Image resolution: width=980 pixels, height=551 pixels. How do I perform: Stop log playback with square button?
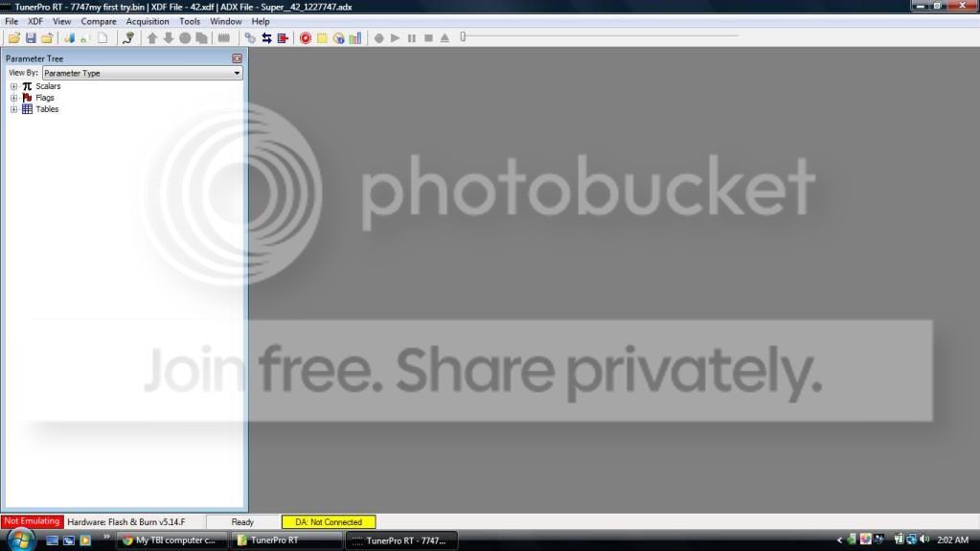429,38
